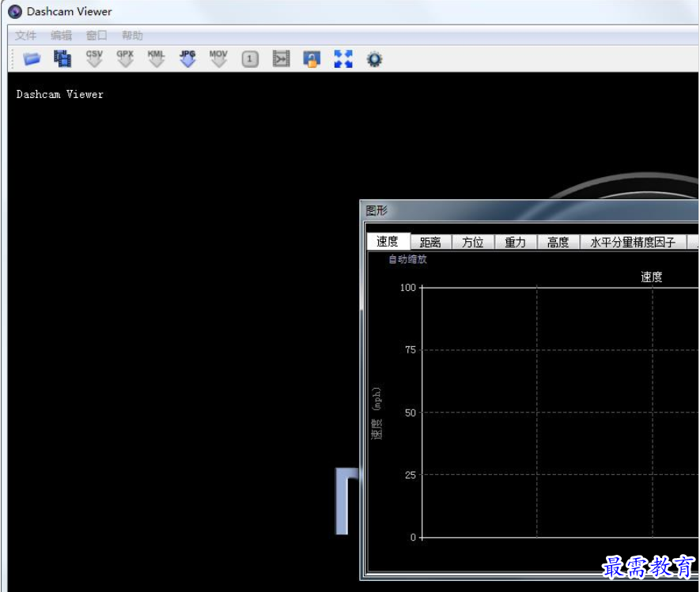Click the Dashcam Viewer text in video area

(x=60, y=94)
